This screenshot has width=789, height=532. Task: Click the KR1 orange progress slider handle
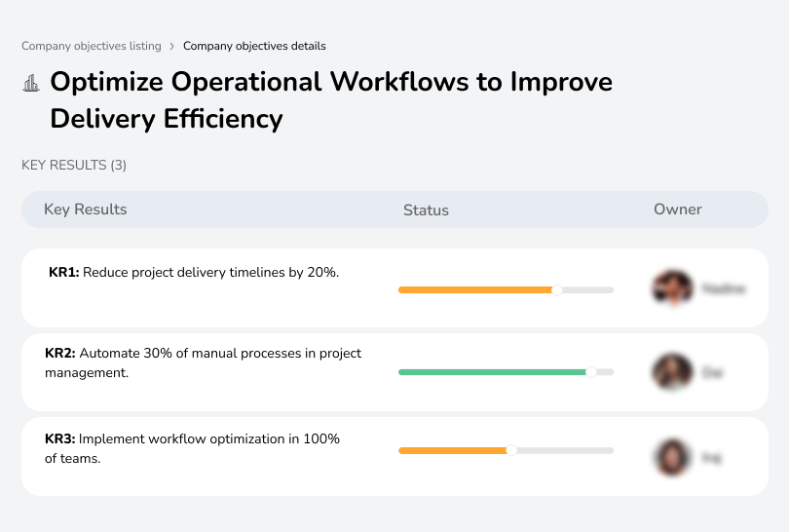click(556, 290)
